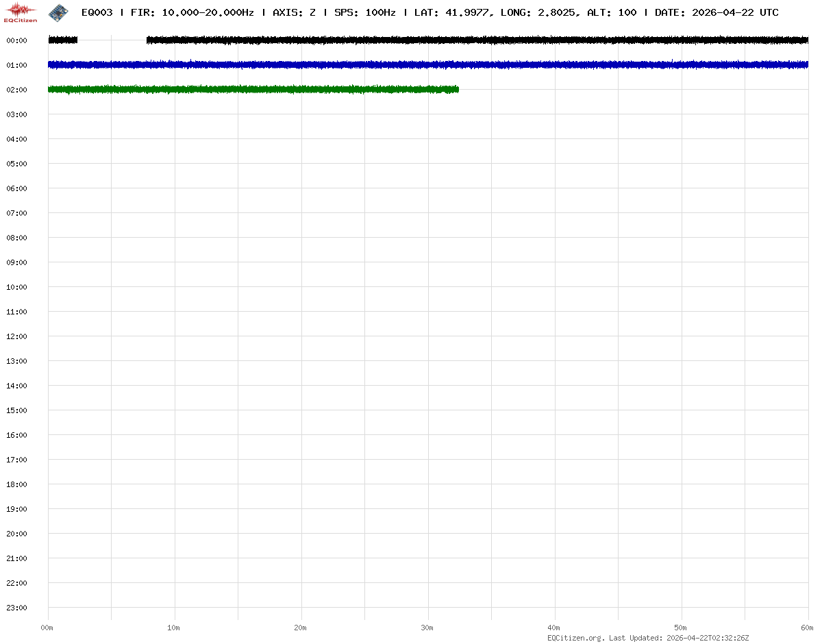Click the SPS: 100Hz header label

(x=364, y=12)
